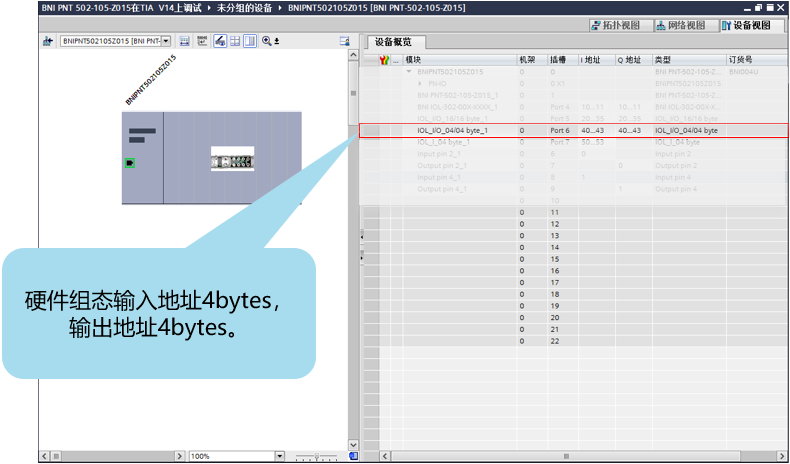Image resolution: width=790 pixels, height=464 pixels.
Task: Click the panel layout icon at toolbar right
Action: coord(344,41)
